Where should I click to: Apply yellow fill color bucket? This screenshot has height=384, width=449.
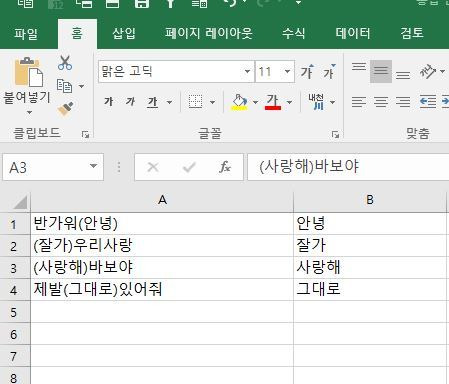[x=239, y=102]
